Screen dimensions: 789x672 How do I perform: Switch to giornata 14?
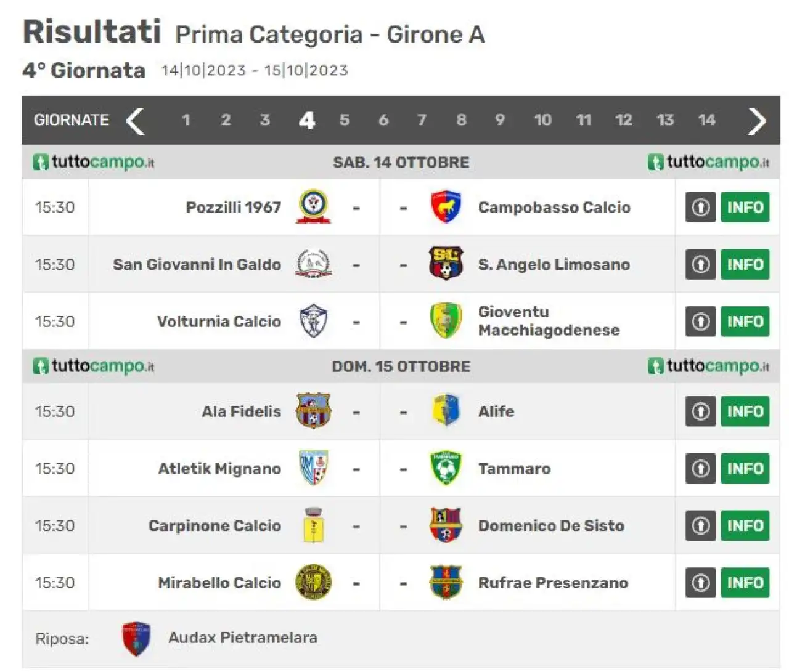(706, 120)
